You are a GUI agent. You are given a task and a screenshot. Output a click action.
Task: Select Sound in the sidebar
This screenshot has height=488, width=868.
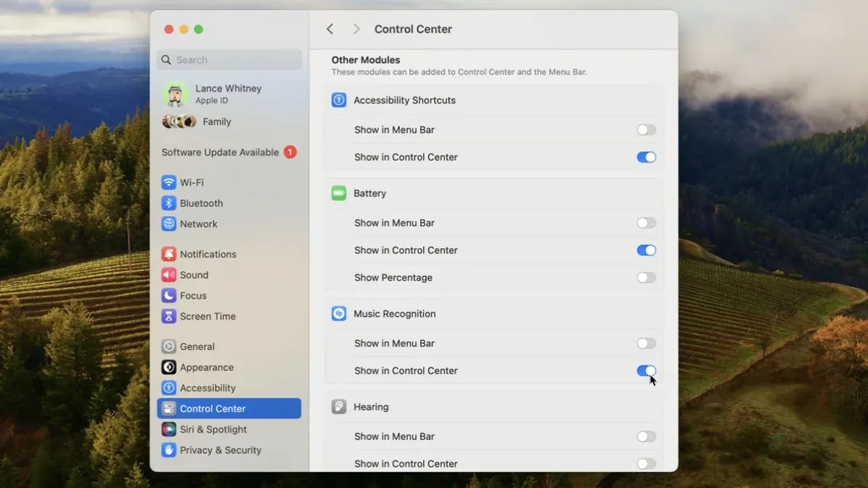(229, 275)
